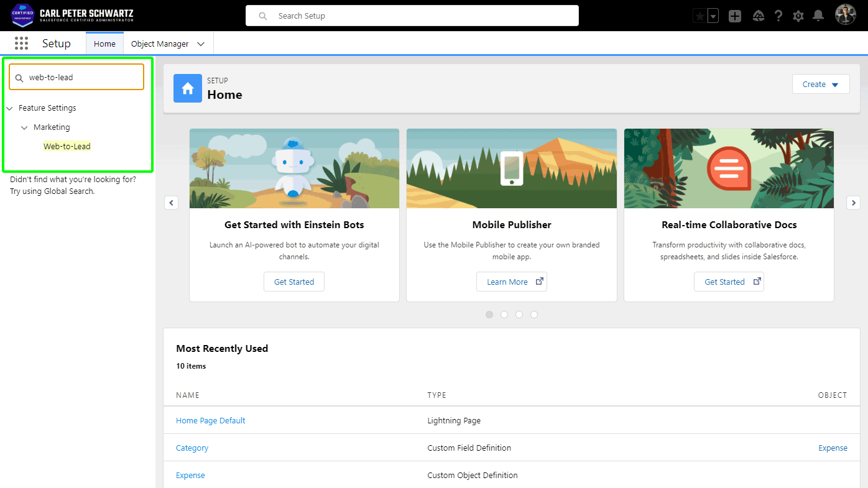Open the user profile avatar
The width and height of the screenshot is (868, 488).
(846, 15)
